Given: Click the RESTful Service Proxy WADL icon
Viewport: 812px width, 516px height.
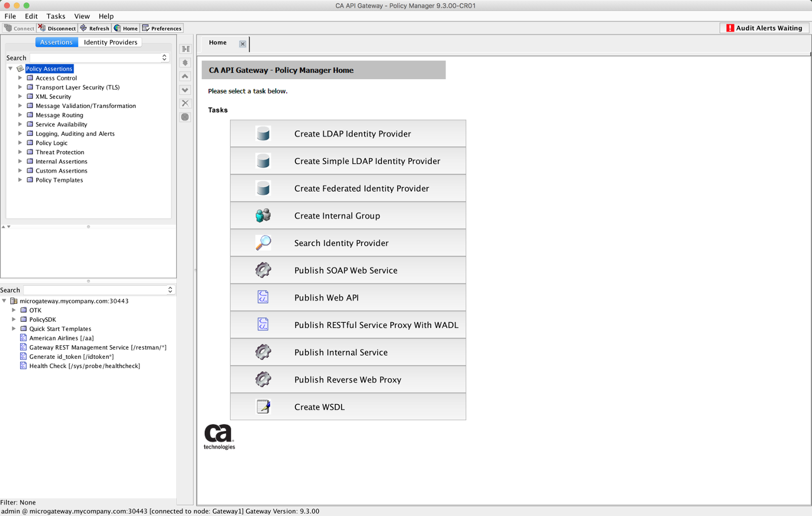Looking at the screenshot, I should pos(263,325).
